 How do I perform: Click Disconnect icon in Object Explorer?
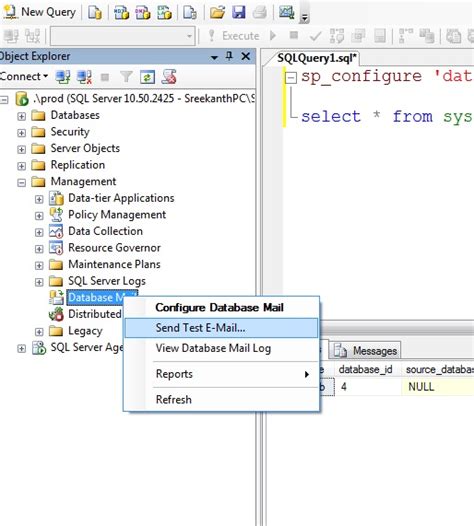click(x=84, y=77)
